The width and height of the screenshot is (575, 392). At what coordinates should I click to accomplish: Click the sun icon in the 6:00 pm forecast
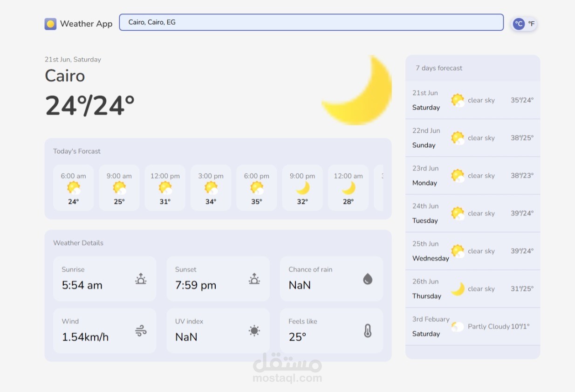point(257,188)
